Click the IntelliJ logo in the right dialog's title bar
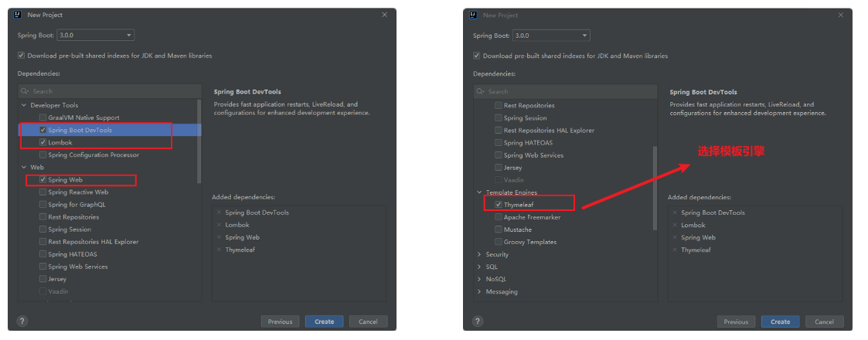The image size is (868, 340). pos(472,15)
